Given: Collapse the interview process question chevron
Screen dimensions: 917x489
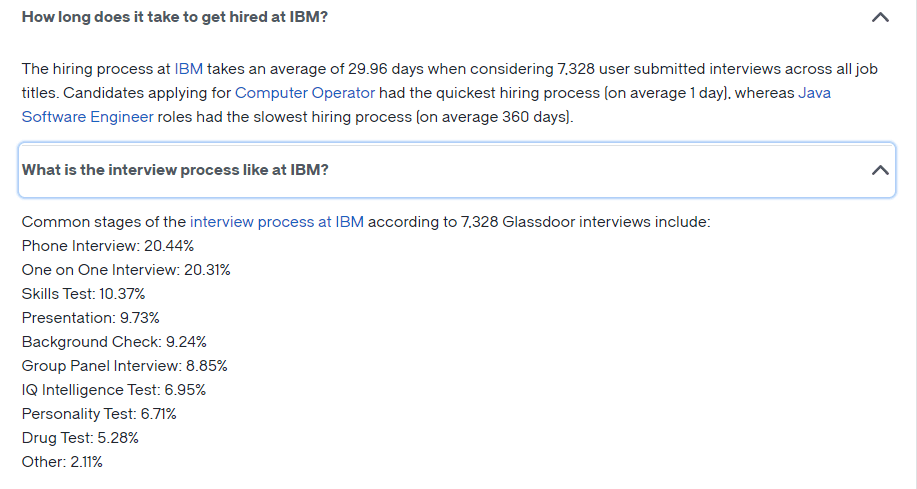Looking at the screenshot, I should click(880, 170).
